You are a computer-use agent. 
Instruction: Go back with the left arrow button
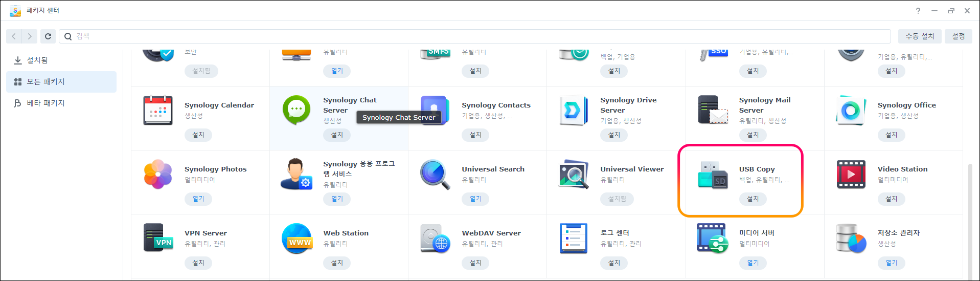14,36
